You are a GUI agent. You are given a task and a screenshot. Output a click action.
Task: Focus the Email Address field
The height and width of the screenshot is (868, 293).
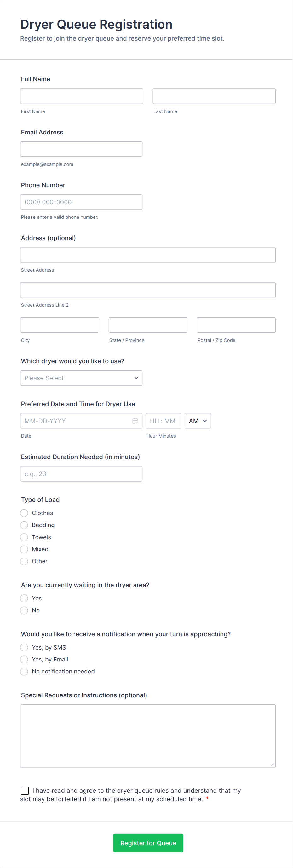click(81, 149)
